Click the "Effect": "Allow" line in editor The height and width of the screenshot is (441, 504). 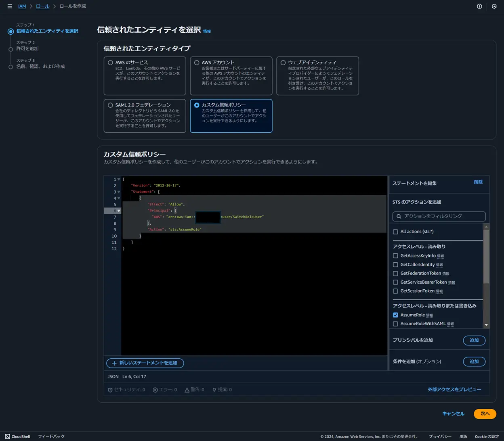point(166,205)
